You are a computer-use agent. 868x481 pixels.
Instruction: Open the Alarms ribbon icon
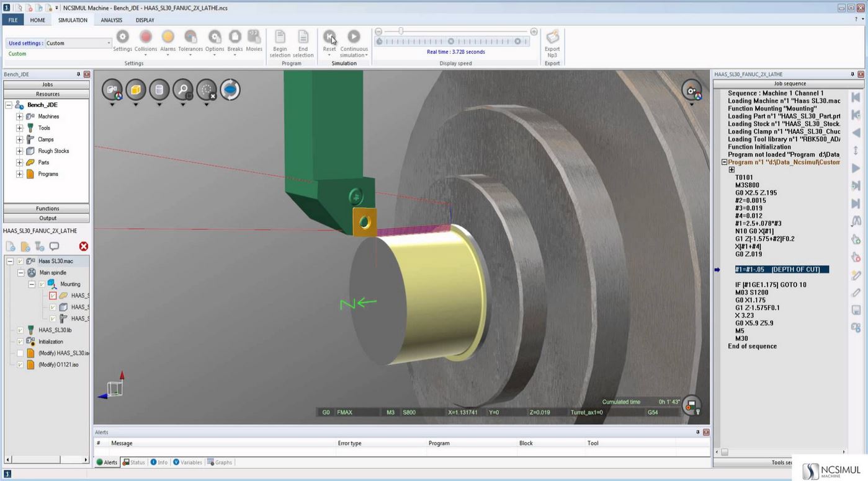click(x=168, y=37)
